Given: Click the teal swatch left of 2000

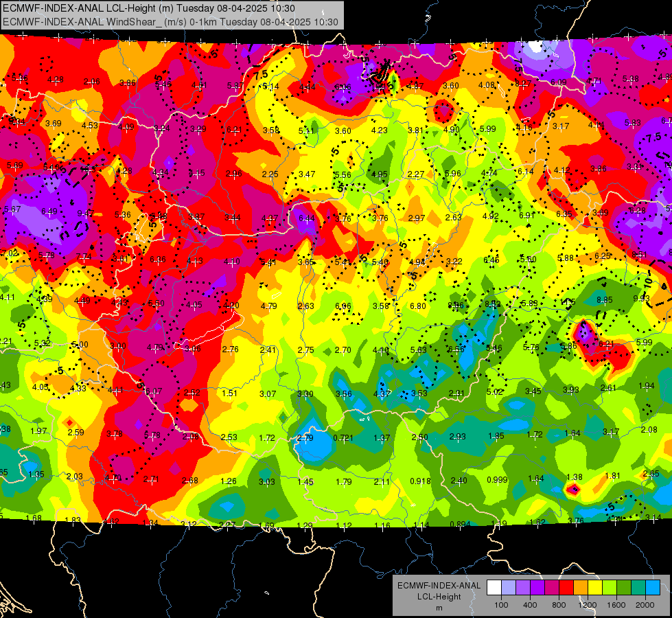Looking at the screenshot, I should 638,588.
